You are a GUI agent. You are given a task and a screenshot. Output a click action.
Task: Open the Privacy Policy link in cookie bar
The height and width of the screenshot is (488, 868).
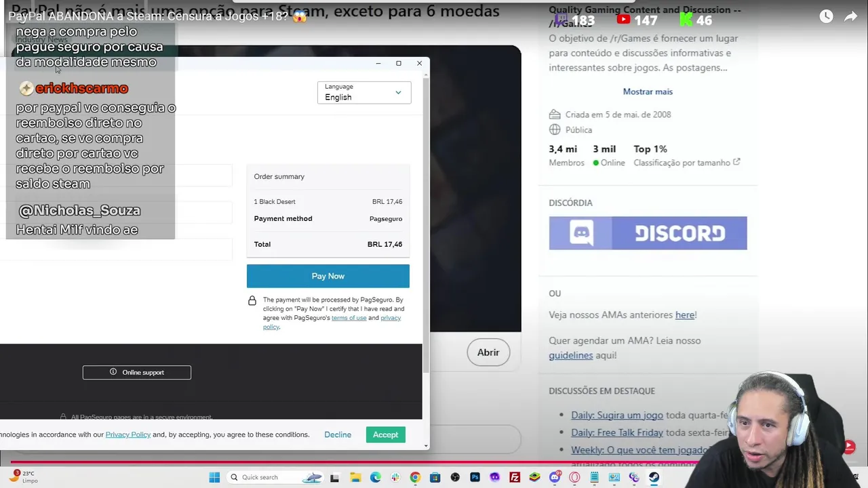pos(127,434)
